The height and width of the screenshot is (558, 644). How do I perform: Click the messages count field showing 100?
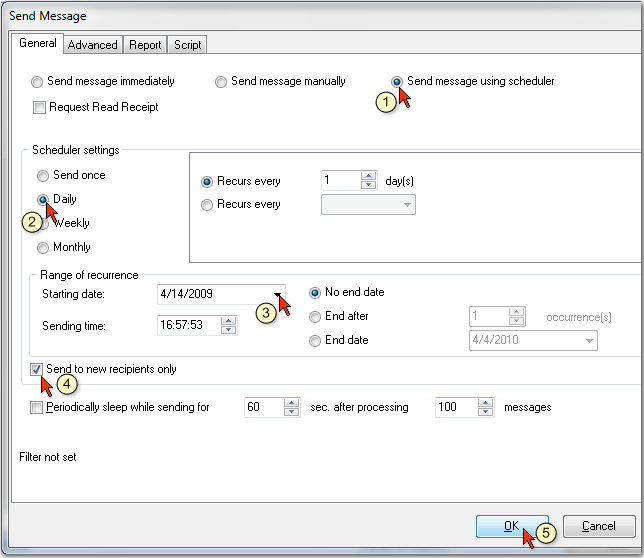tap(456, 407)
